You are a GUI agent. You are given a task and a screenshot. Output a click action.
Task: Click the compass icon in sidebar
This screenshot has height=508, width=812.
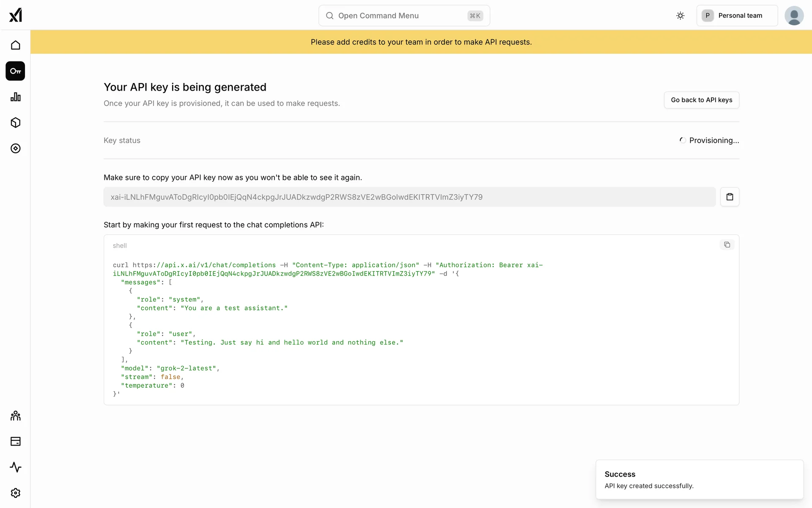tap(16, 149)
